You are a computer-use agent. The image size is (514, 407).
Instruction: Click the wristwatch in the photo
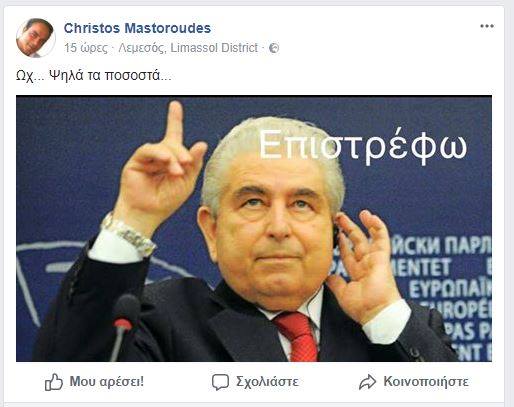pos(128,234)
